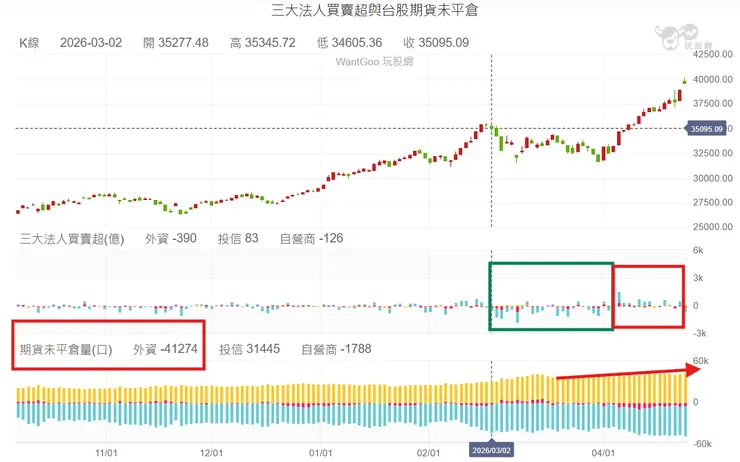Click the 27500.00 price axis label
Viewport: 740px width, 462px height.
coord(713,202)
